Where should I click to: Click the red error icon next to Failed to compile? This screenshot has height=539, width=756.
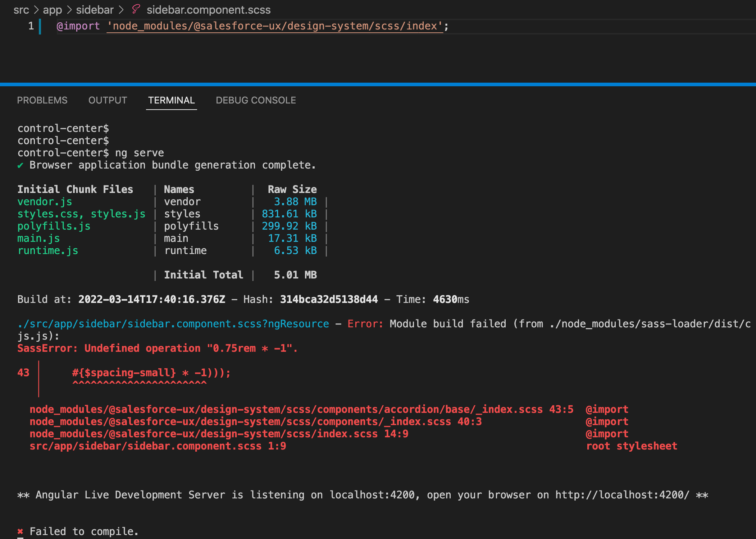[x=21, y=531]
